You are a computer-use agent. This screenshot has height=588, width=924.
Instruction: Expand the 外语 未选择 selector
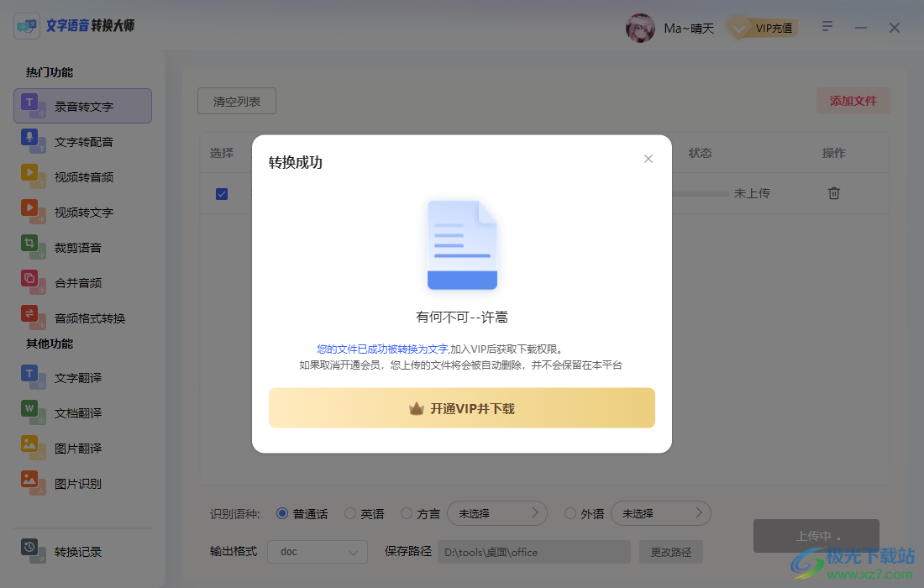pos(661,513)
